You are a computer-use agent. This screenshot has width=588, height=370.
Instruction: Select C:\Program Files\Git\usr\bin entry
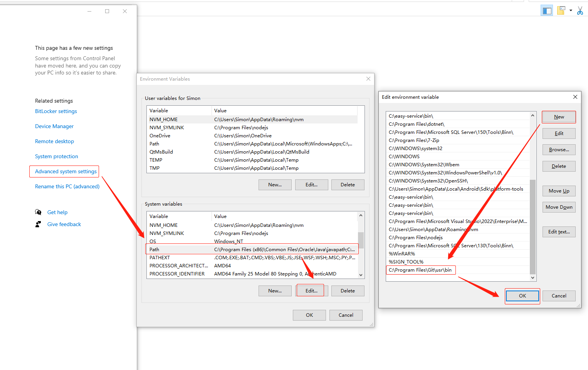click(458, 270)
